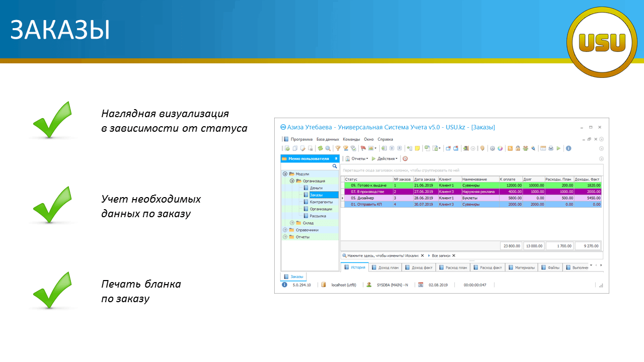644x362 pixels.
Task: Expand the Склад tree node
Action: (292, 223)
